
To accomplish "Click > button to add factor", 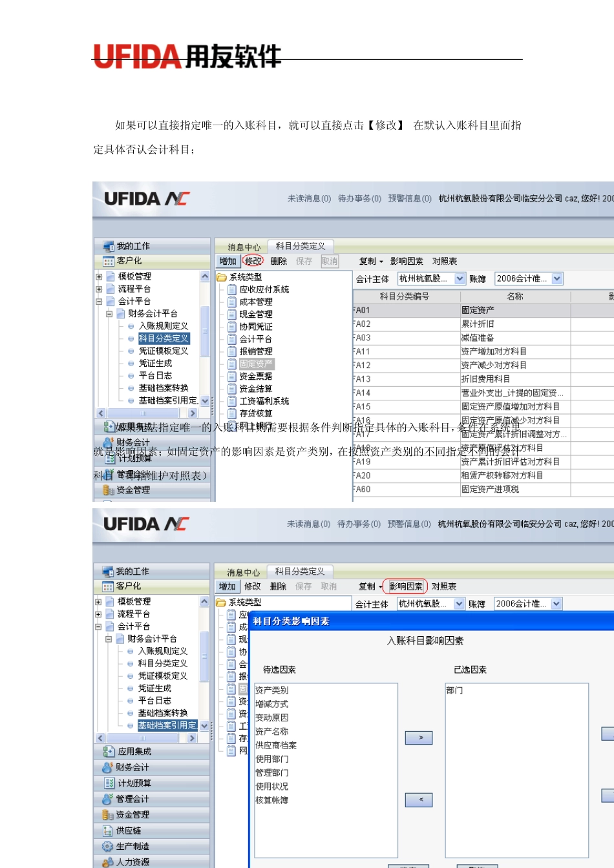I will click(x=419, y=738).
